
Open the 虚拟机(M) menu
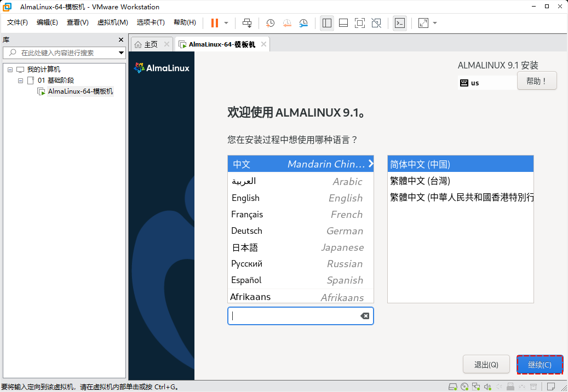pos(112,22)
